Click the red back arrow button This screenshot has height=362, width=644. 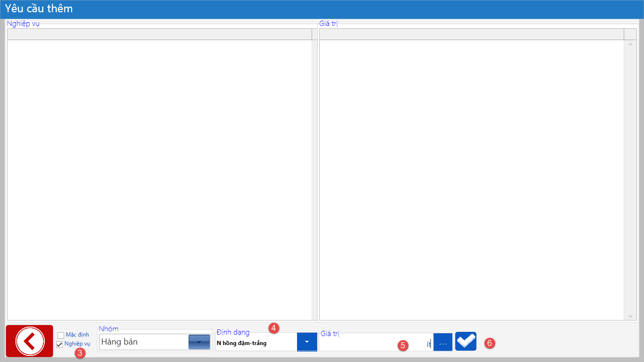[30, 341]
